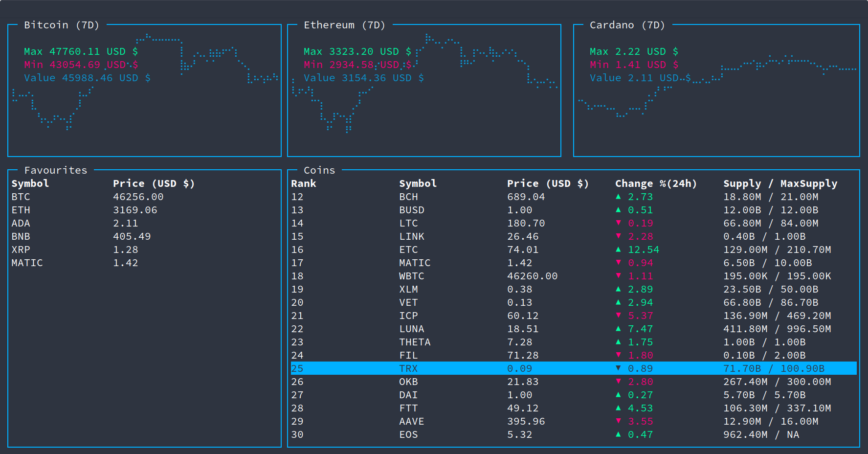Click Bitcoin Value 45988.46 USD $ line
Viewport: 868px width, 454px height.
[x=88, y=78]
